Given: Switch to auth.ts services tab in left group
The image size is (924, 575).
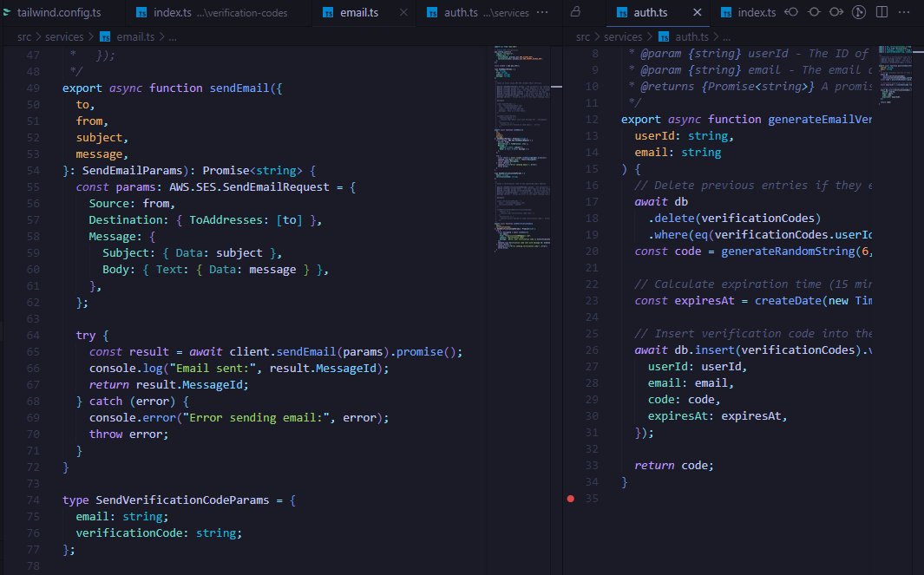Looking at the screenshot, I should (x=478, y=12).
